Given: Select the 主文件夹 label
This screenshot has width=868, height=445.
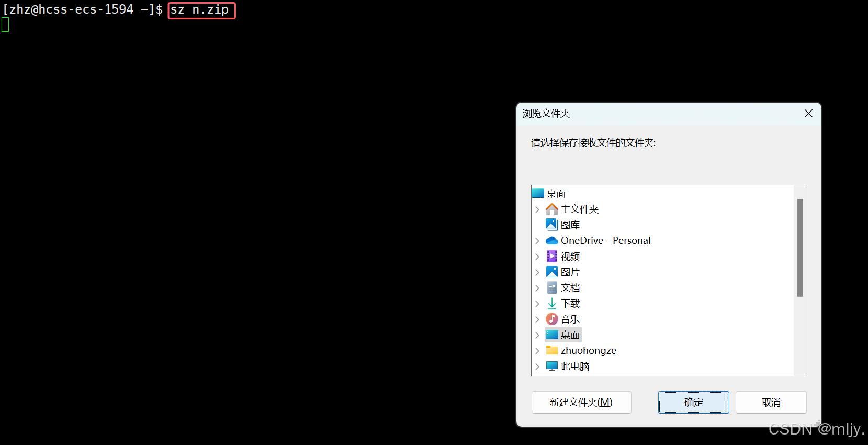Looking at the screenshot, I should [580, 209].
